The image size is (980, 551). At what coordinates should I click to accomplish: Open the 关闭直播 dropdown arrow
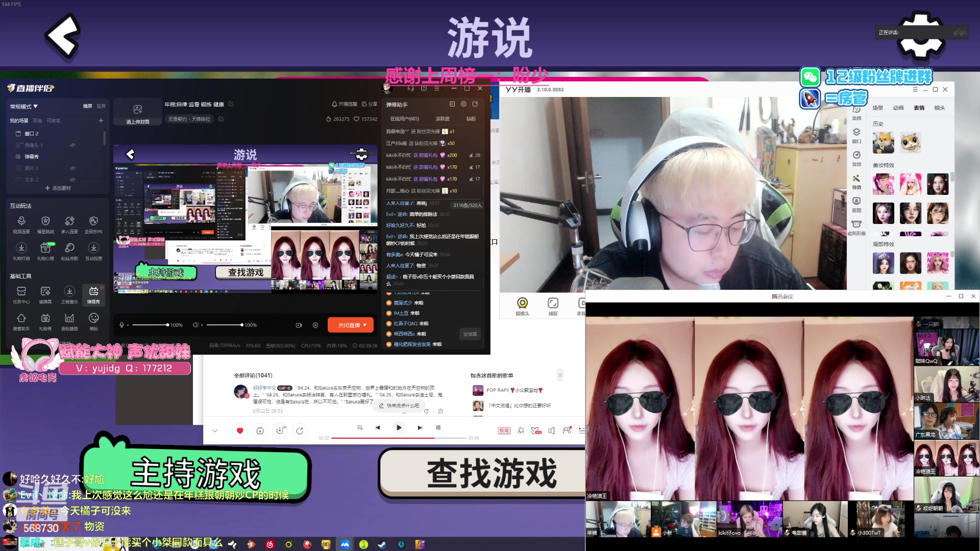coord(365,325)
